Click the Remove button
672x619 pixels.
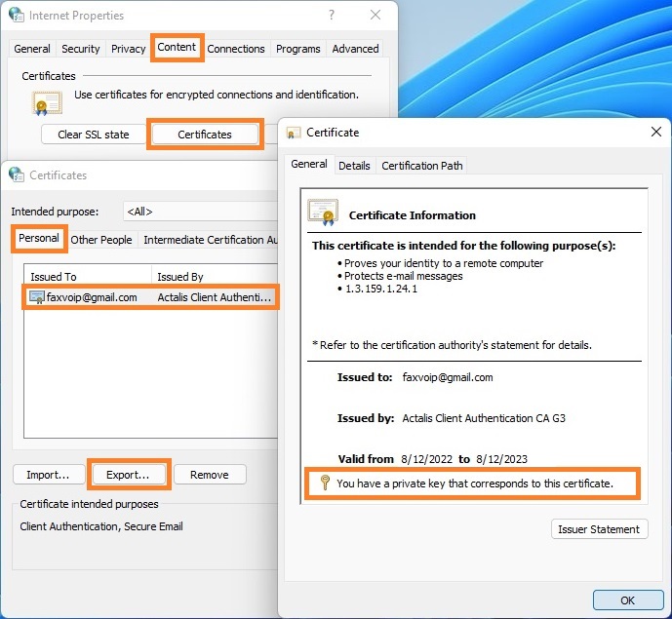pyautogui.click(x=210, y=475)
